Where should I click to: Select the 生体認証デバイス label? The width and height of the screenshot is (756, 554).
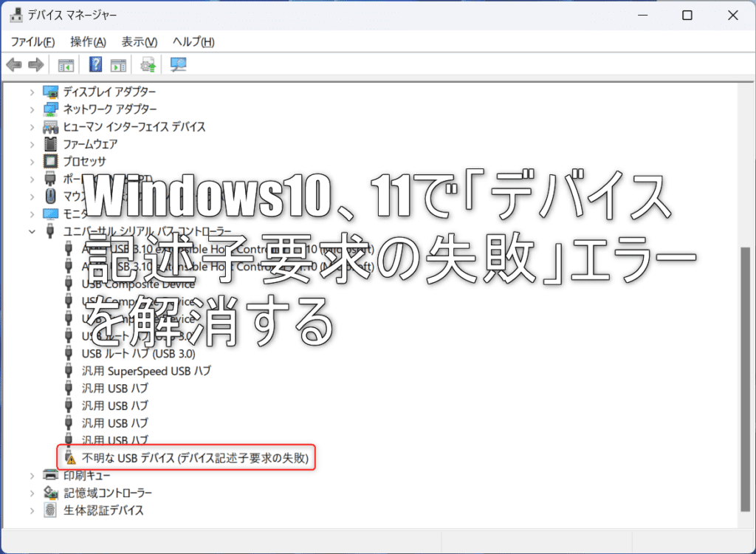[103, 510]
